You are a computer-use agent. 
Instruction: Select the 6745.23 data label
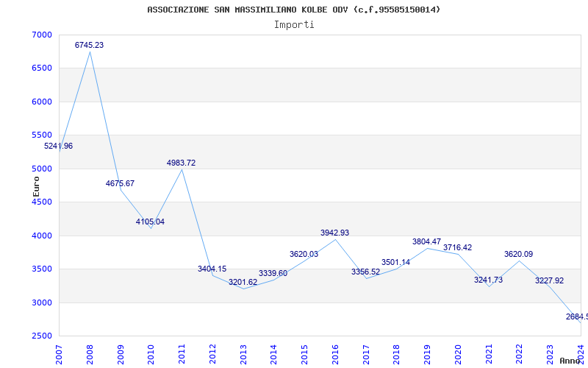point(89,45)
